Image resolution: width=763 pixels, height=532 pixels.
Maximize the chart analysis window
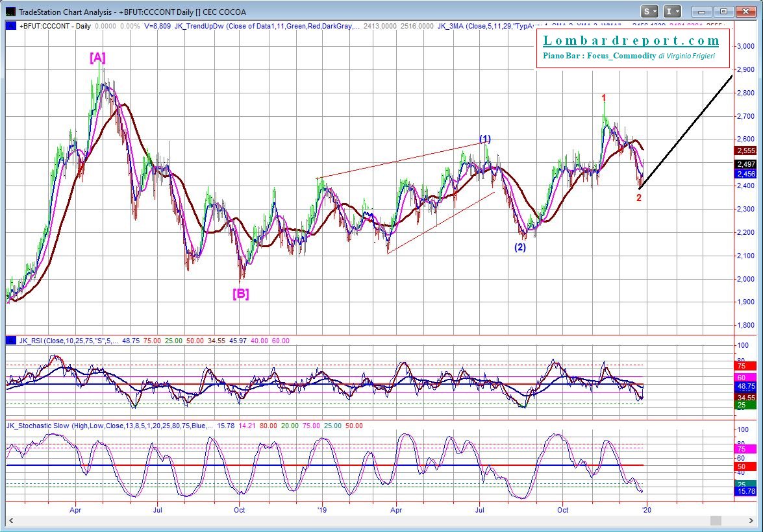723,12
